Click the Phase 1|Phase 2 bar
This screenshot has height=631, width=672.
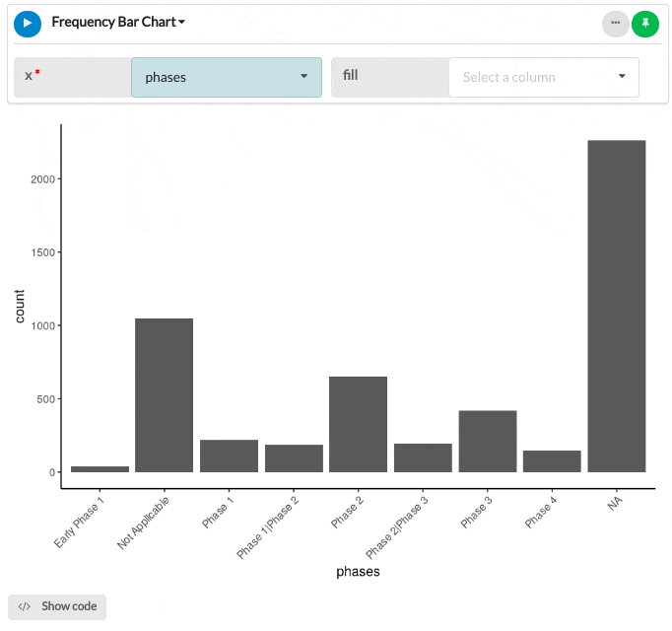(294, 458)
